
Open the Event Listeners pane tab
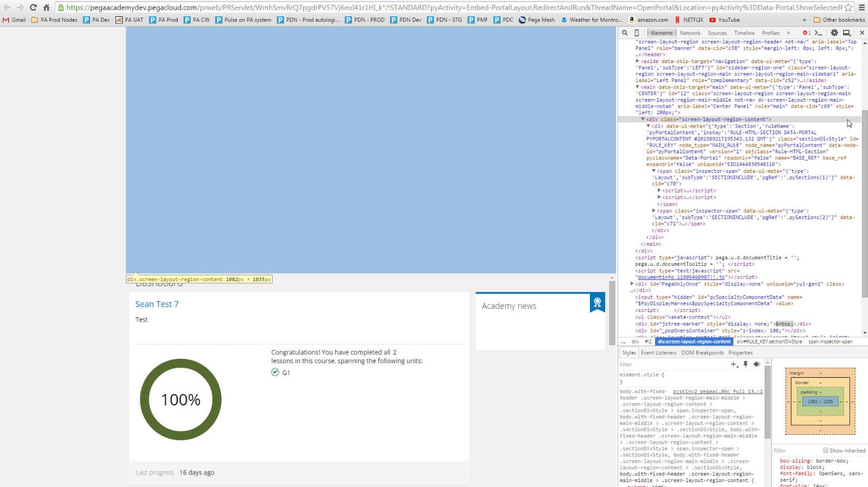pyautogui.click(x=658, y=353)
